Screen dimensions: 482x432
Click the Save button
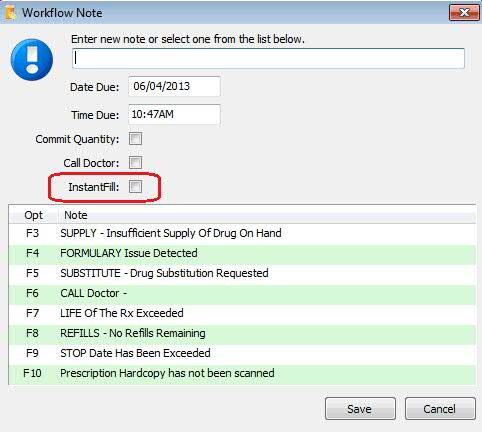[360, 409]
